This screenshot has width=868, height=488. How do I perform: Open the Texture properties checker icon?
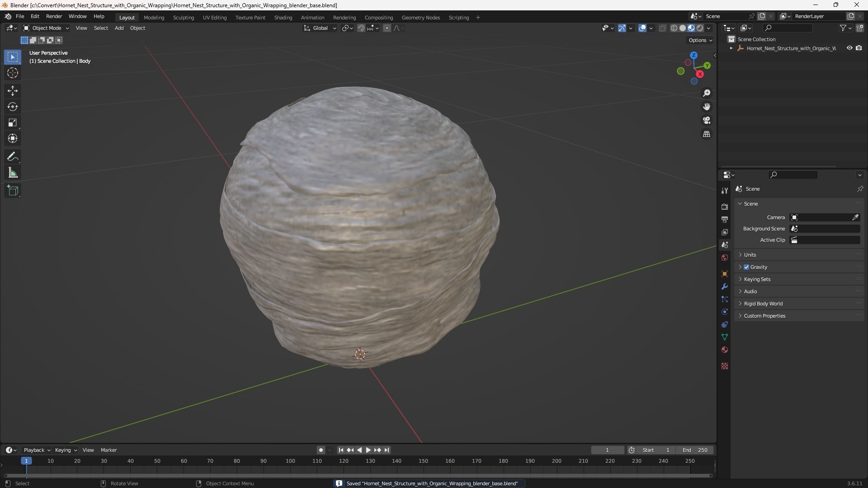tap(725, 366)
